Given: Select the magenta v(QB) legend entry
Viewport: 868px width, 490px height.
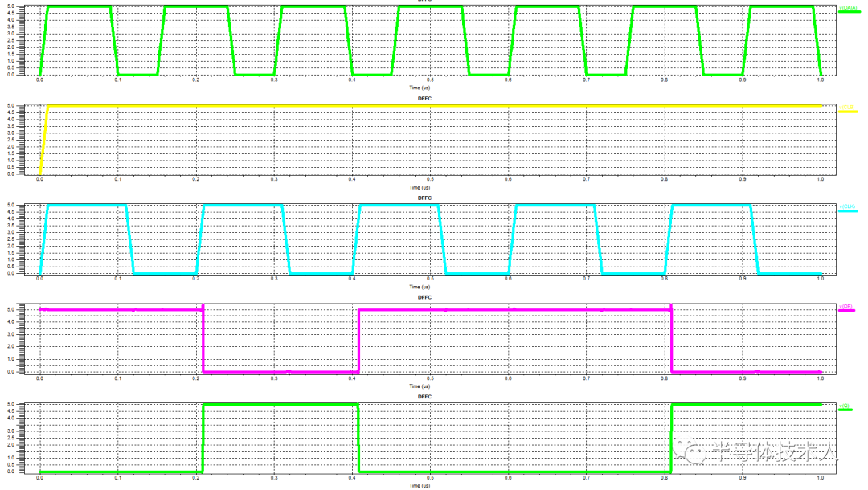Looking at the screenshot, I should (846, 308).
